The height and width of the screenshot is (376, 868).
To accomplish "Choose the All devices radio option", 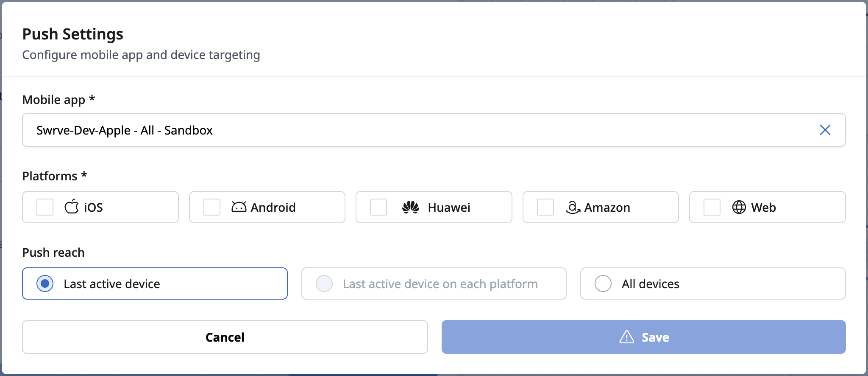I will tap(603, 283).
